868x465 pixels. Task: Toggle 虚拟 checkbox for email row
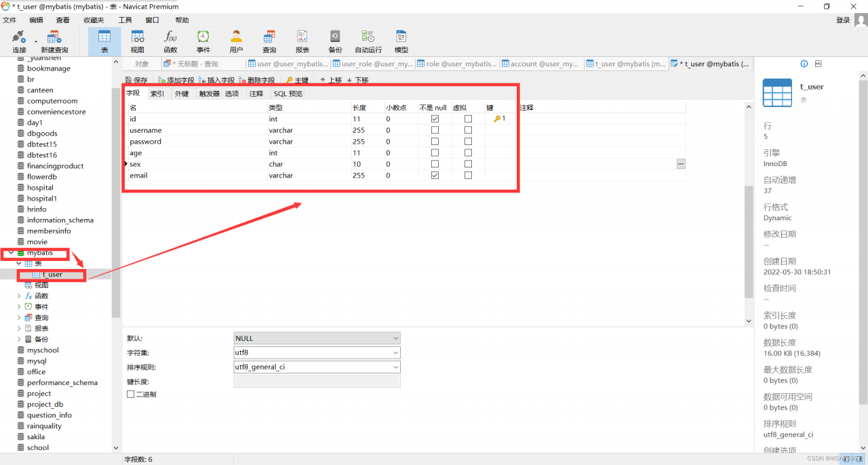[468, 176]
